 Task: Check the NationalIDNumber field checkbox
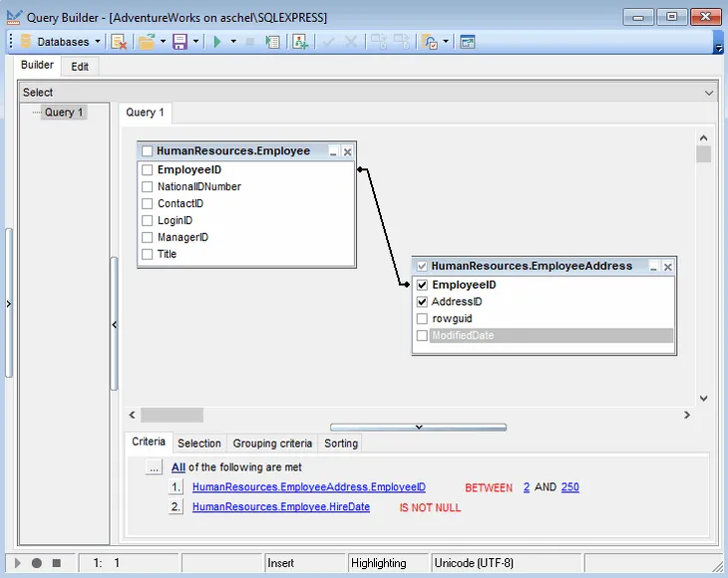(147, 186)
